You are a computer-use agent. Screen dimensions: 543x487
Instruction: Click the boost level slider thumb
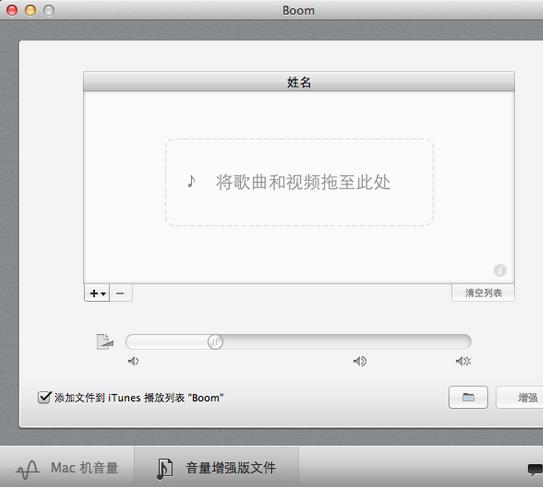coord(215,342)
